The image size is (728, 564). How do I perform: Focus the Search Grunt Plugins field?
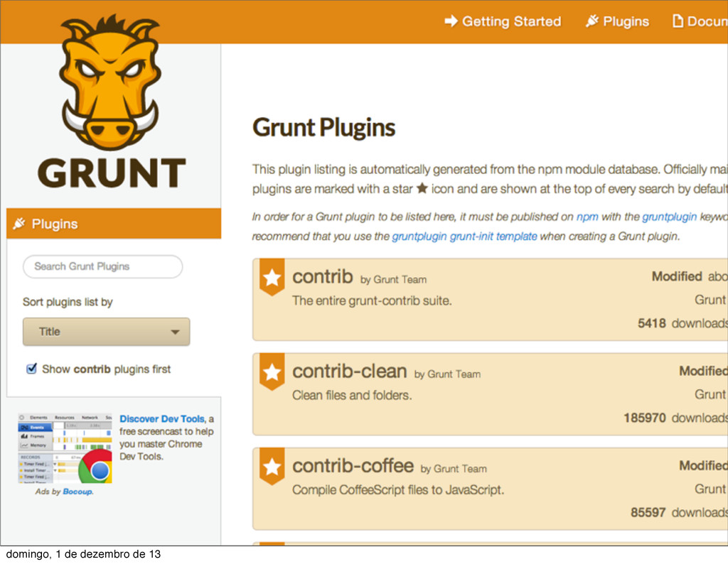(102, 266)
